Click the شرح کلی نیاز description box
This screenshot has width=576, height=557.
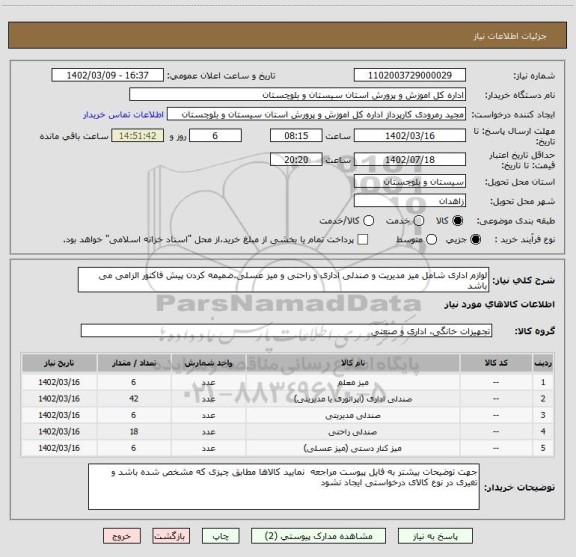pos(284,280)
